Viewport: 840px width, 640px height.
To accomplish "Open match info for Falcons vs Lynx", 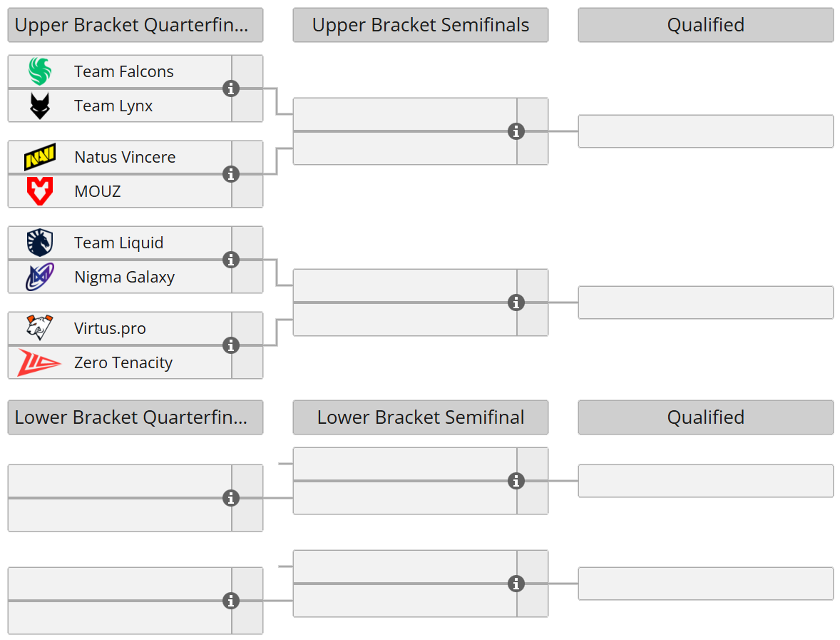I will [230, 88].
